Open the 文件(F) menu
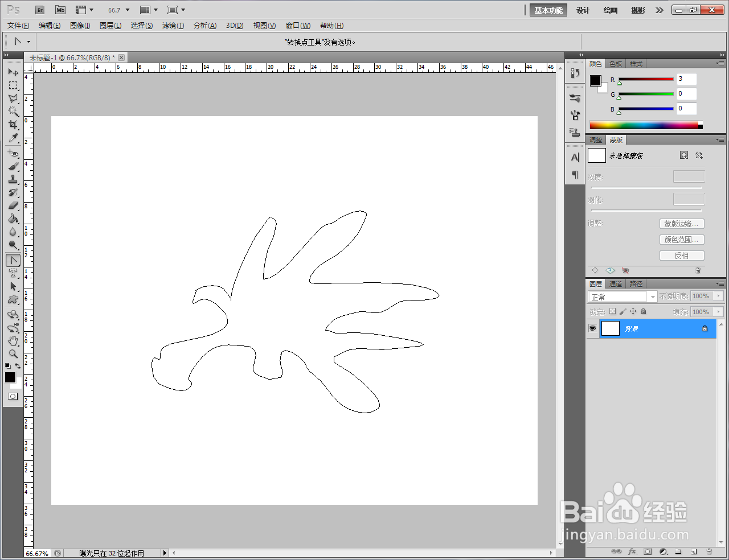 point(18,26)
